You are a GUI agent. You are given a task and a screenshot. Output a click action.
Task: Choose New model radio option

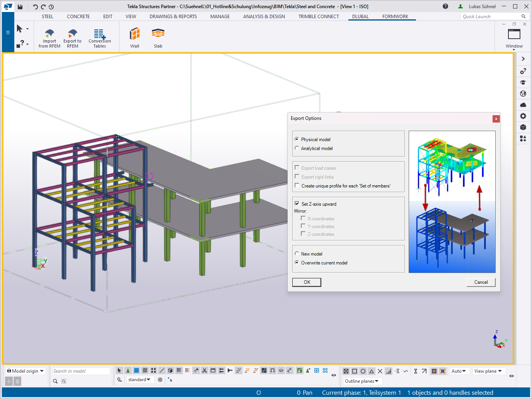pos(297,254)
